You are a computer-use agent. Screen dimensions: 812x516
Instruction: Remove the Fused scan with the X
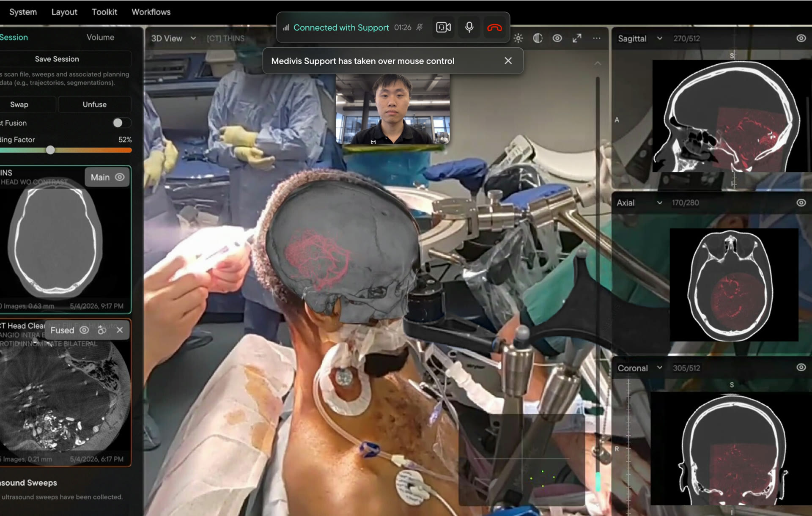[120, 330]
